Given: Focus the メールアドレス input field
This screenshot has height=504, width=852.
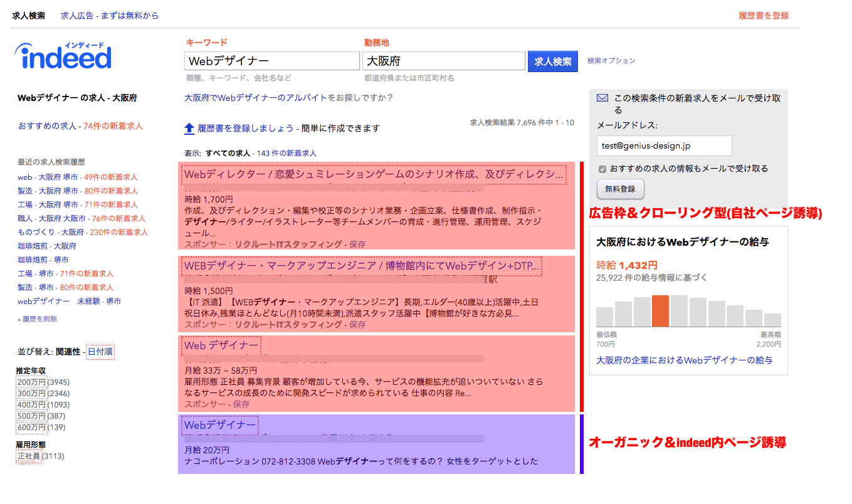Looking at the screenshot, I should pyautogui.click(x=664, y=145).
